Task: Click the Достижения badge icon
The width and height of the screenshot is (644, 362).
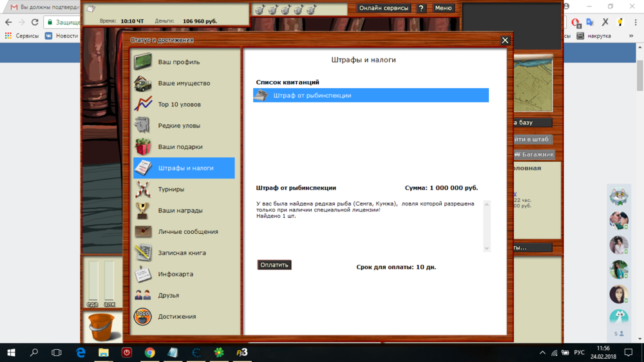Action: tap(142, 317)
